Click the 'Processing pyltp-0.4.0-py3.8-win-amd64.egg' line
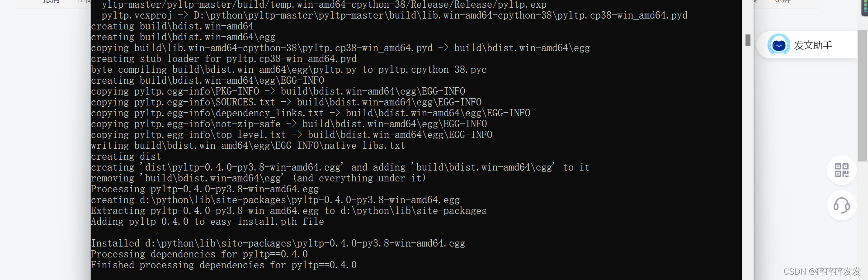The image size is (868, 280). click(x=204, y=189)
